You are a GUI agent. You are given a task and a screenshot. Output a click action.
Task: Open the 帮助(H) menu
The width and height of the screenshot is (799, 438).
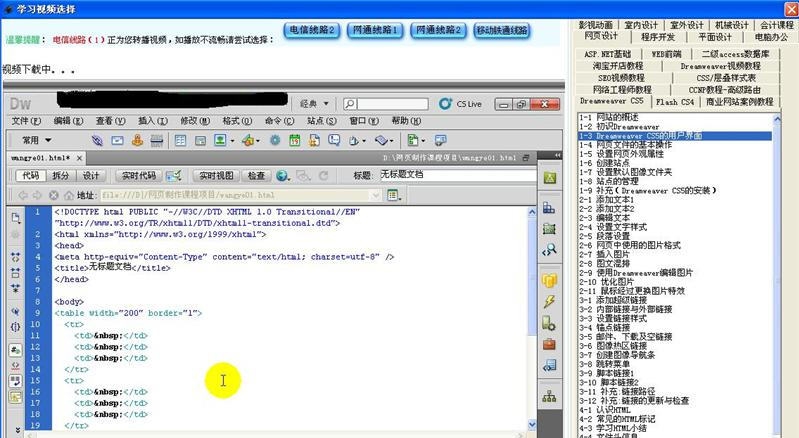[406, 121]
